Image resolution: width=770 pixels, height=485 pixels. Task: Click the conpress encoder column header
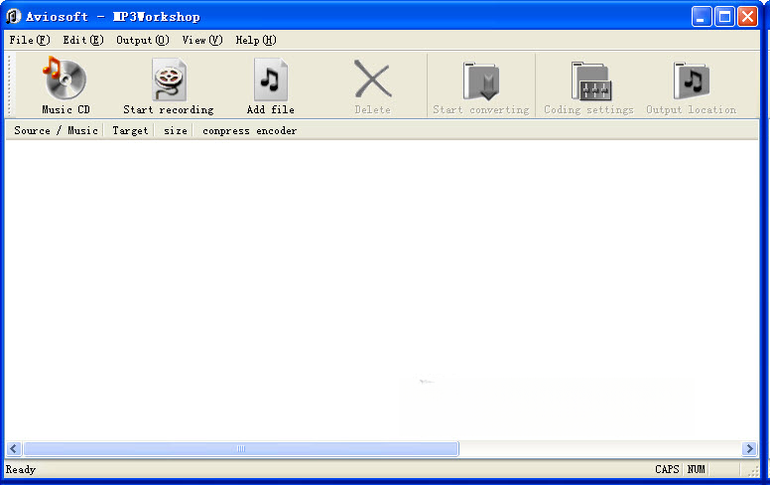point(249,131)
